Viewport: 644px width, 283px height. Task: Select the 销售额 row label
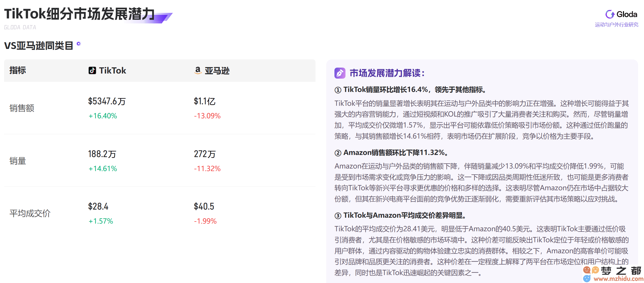[x=22, y=108]
